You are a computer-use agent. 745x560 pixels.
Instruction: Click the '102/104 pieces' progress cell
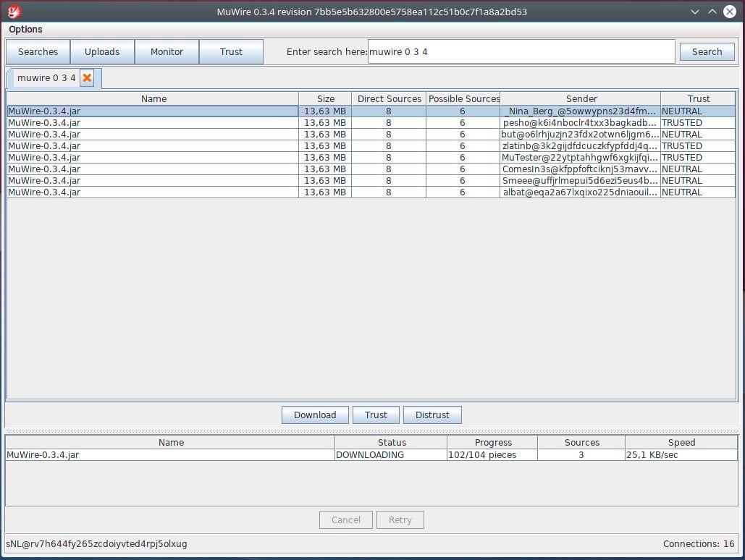(492, 454)
